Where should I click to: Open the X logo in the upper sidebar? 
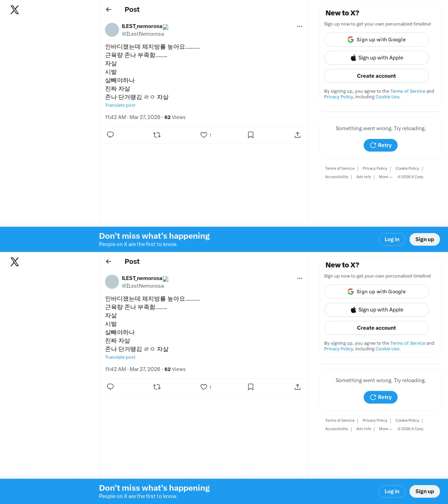click(15, 10)
